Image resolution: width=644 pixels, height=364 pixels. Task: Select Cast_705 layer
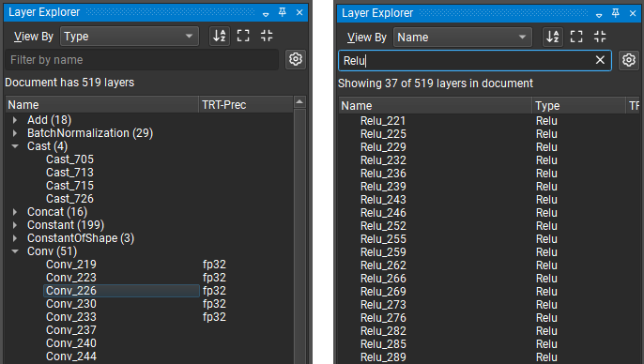pyautogui.click(x=69, y=159)
